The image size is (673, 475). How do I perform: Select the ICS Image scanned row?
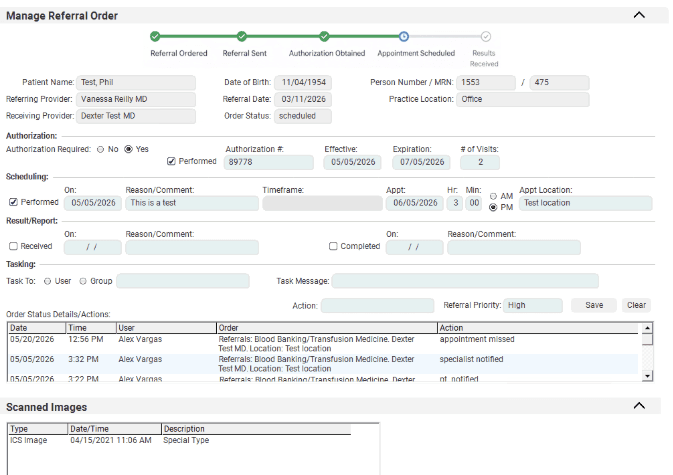pyautogui.click(x=179, y=440)
